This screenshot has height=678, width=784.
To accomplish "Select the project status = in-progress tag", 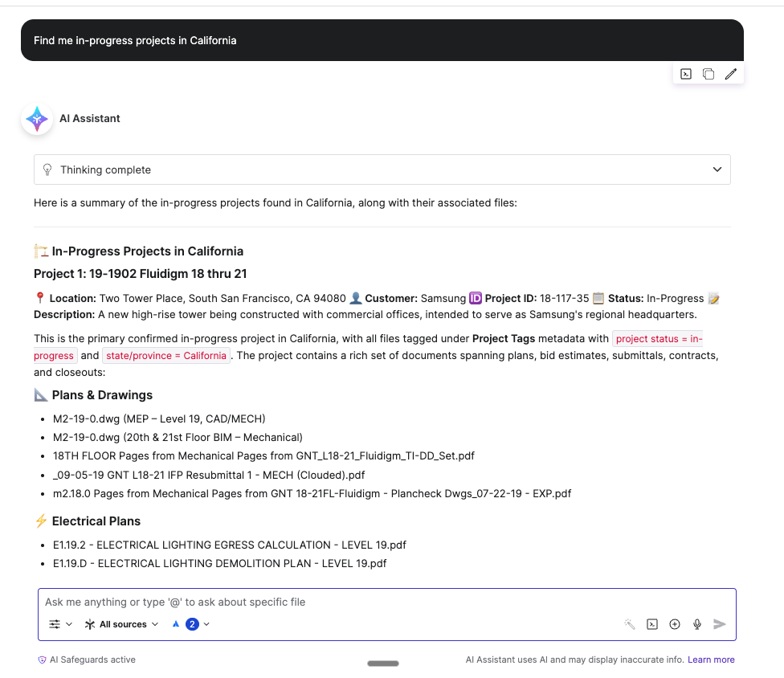I will pyautogui.click(x=658, y=338).
